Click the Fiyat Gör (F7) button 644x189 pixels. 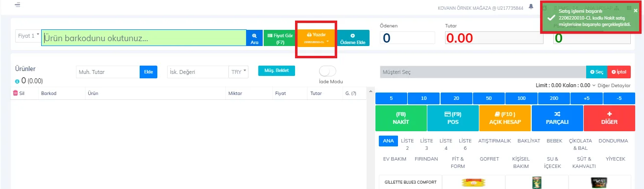tap(280, 38)
